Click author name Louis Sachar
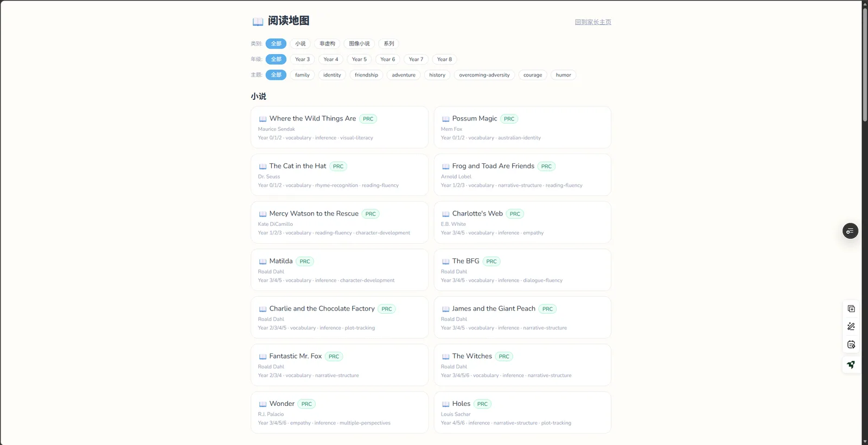The image size is (868, 445). pos(456,415)
